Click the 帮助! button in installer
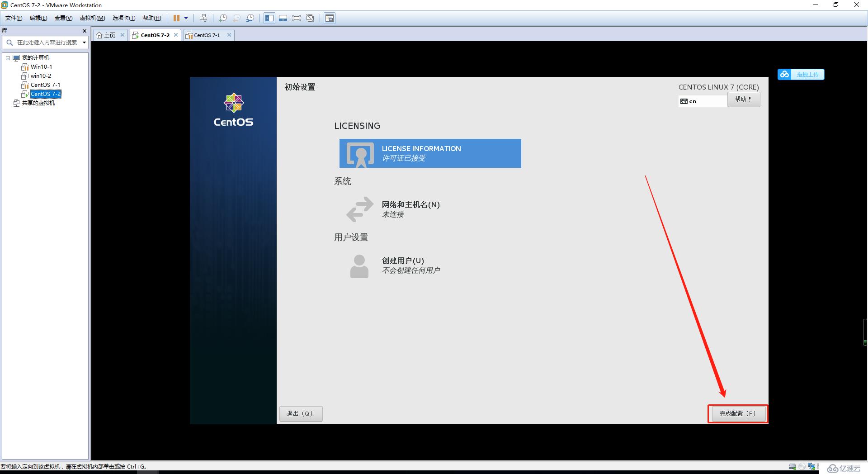This screenshot has height=474, width=868. 744,100
